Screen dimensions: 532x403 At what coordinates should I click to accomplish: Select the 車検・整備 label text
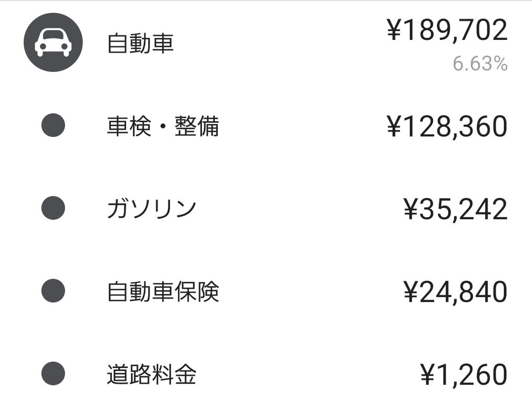pos(163,126)
